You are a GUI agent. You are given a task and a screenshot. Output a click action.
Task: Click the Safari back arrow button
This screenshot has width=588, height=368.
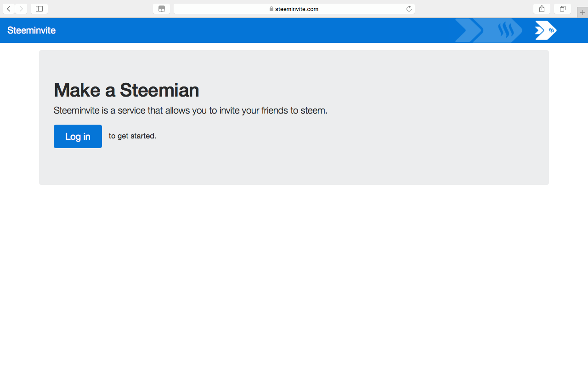point(9,9)
